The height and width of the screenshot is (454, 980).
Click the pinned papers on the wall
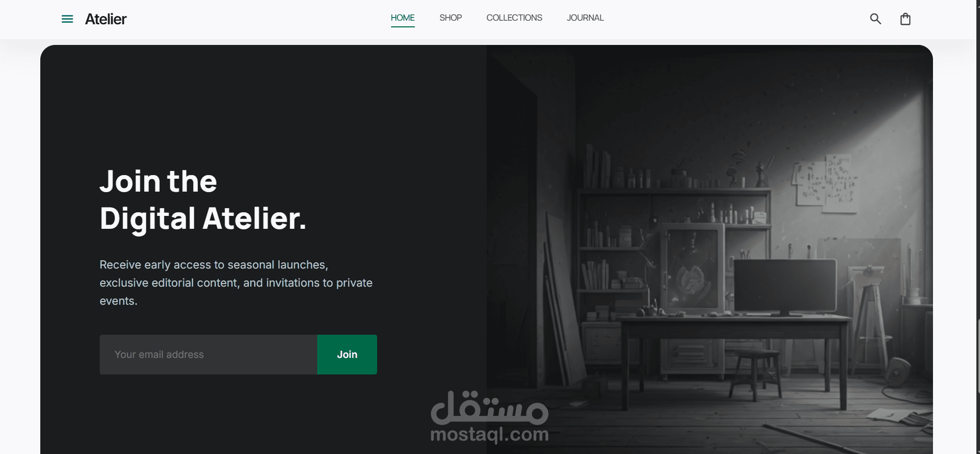[x=824, y=183]
